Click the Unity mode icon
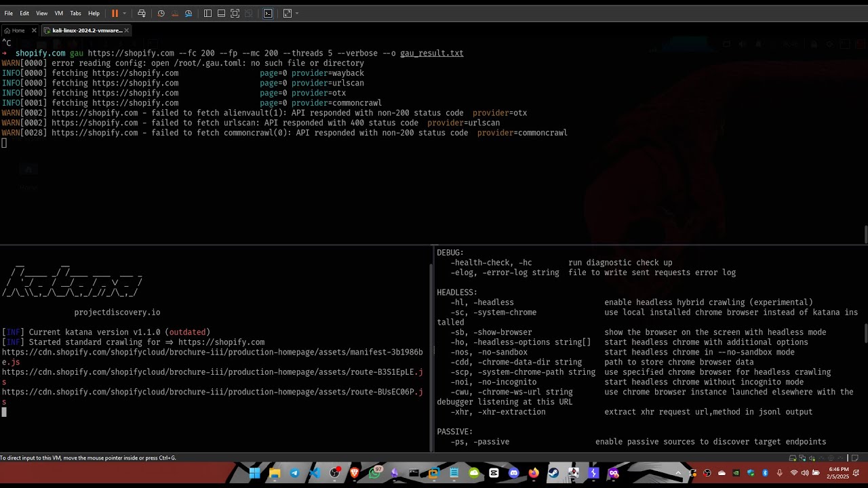Viewport: 868px width, 488px height. coord(248,13)
